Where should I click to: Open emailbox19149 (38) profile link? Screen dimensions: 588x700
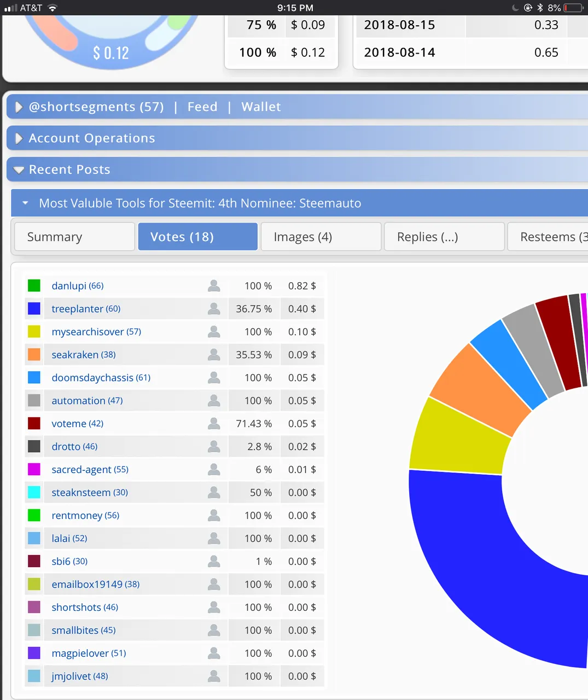[96, 584]
